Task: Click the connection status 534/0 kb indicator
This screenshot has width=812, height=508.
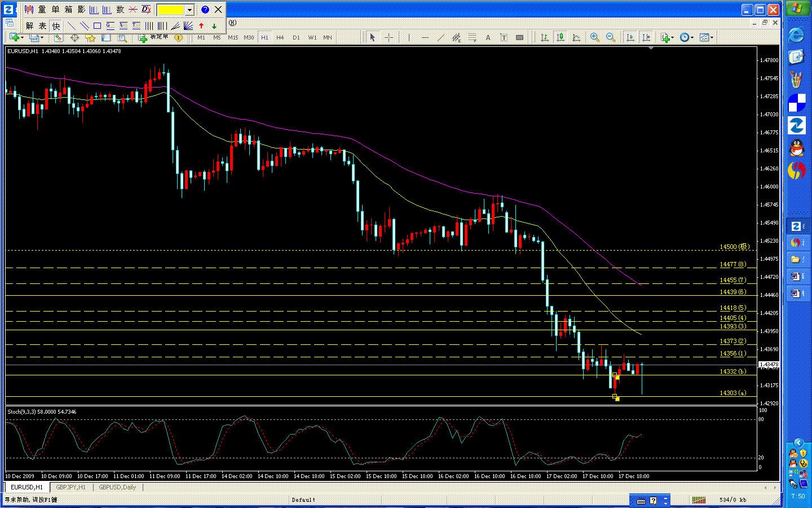Action: 733,500
